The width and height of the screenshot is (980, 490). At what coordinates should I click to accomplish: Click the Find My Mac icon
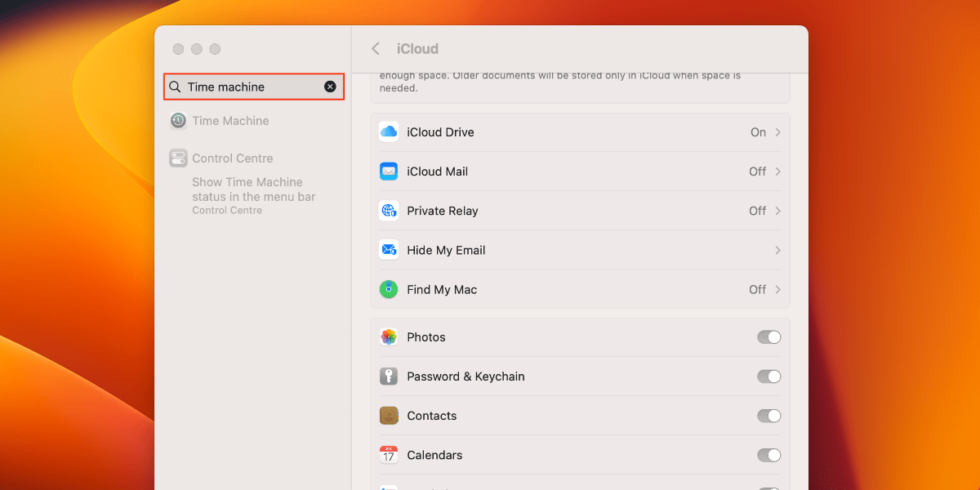click(x=388, y=289)
